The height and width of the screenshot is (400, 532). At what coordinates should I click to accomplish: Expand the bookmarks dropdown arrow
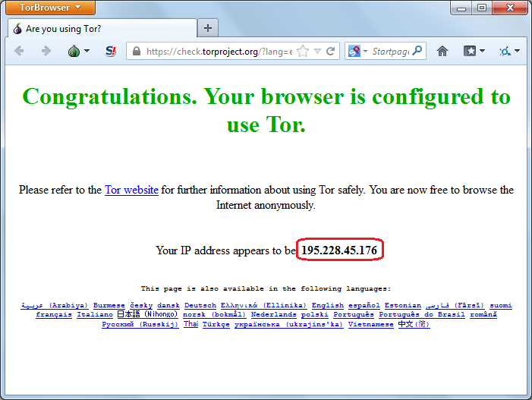click(x=482, y=51)
